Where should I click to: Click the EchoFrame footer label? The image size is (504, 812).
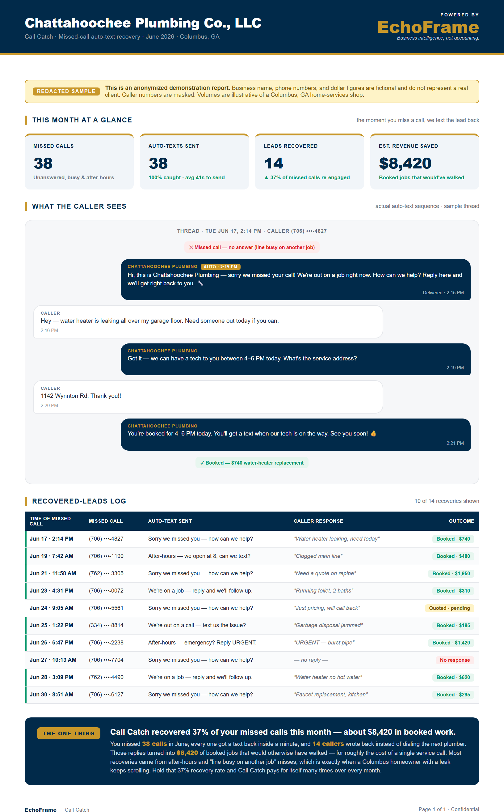coord(41,810)
